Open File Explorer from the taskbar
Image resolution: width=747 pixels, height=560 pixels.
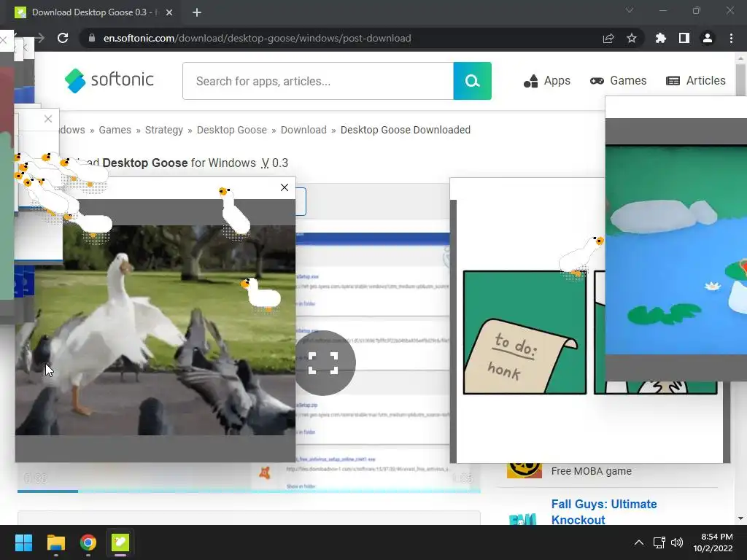point(55,542)
